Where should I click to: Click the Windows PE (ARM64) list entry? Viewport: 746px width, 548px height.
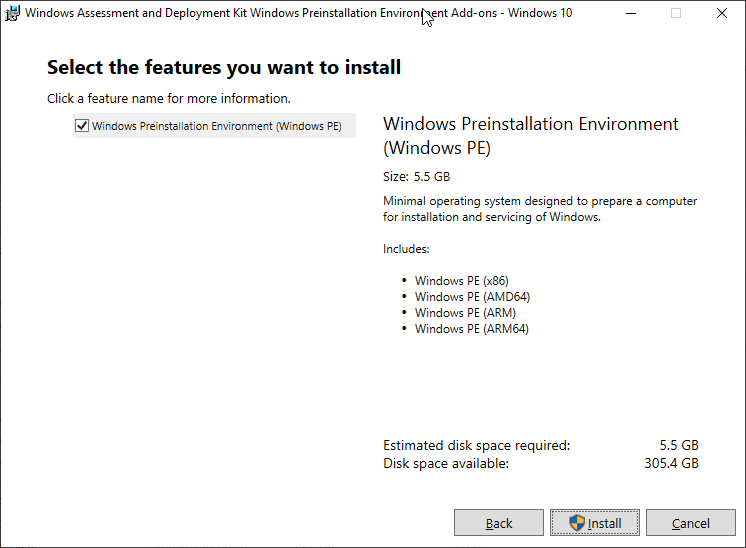471,329
